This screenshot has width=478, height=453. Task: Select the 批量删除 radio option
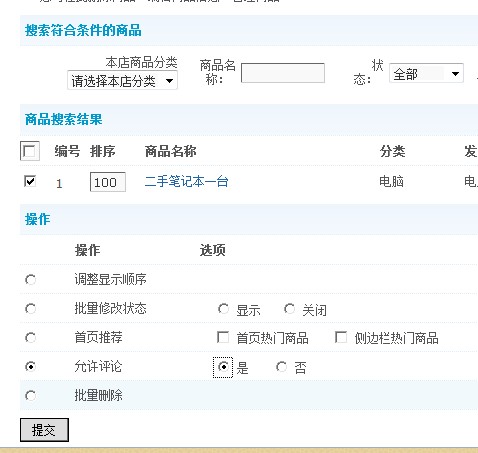[31, 396]
